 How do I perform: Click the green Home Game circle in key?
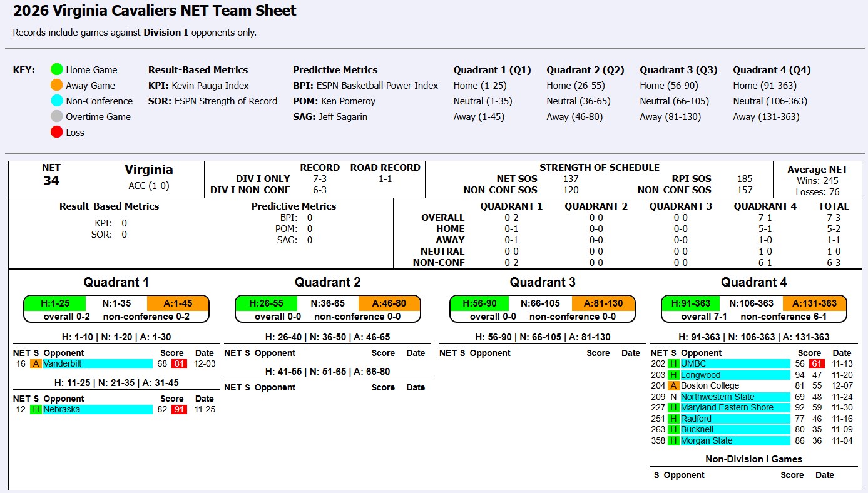[x=57, y=70]
